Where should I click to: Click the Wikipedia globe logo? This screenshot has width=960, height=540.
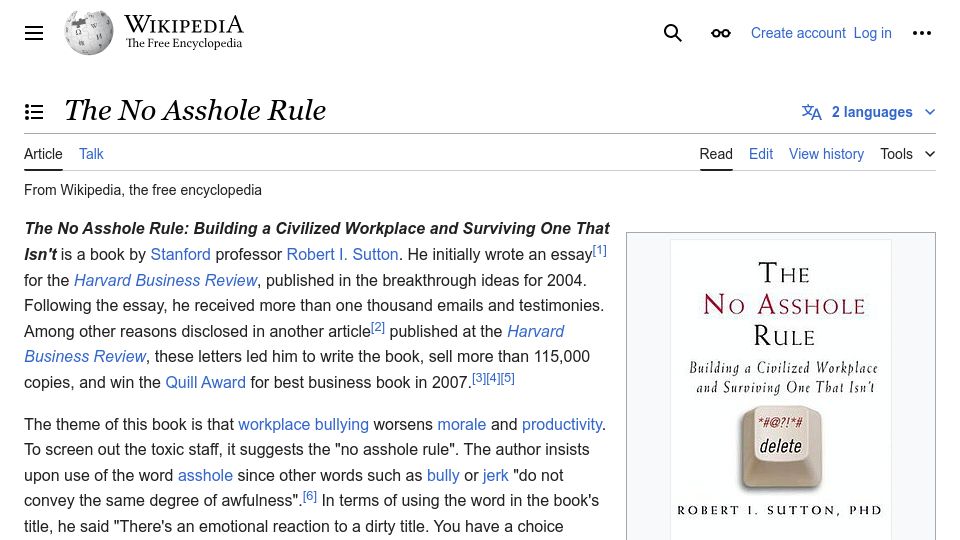[x=89, y=32]
